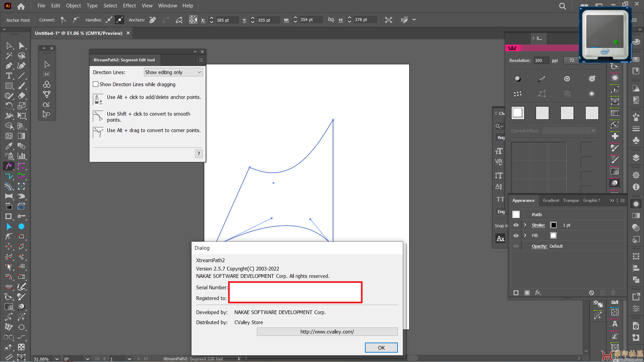Click Clear Appearance icon in Appearance panel
644x362 pixels.
(x=591, y=293)
